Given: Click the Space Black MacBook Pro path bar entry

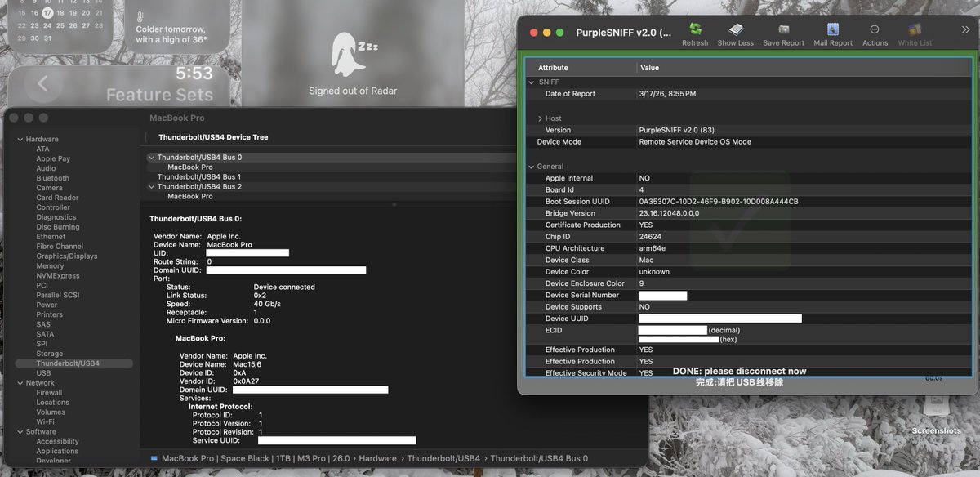Looking at the screenshot, I should [x=257, y=459].
